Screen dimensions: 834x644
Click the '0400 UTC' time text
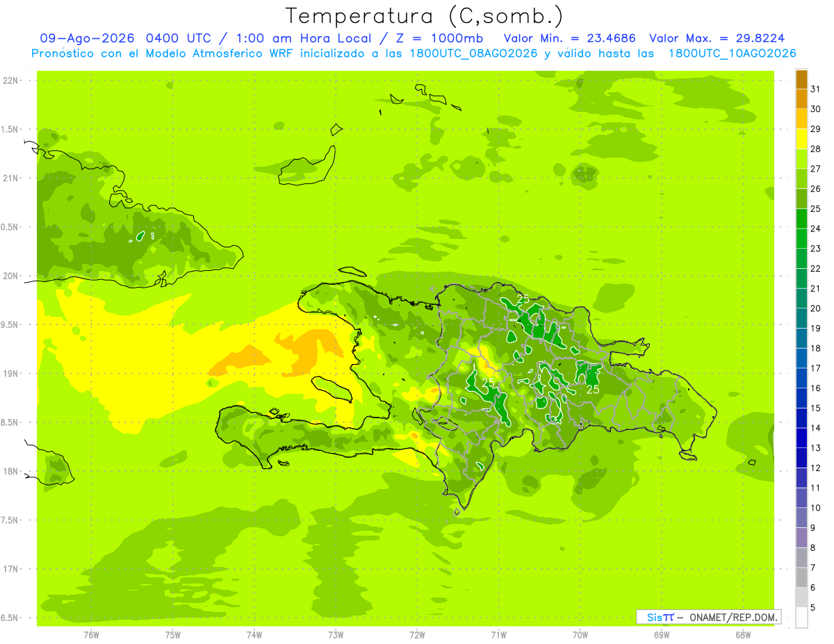[179, 38]
